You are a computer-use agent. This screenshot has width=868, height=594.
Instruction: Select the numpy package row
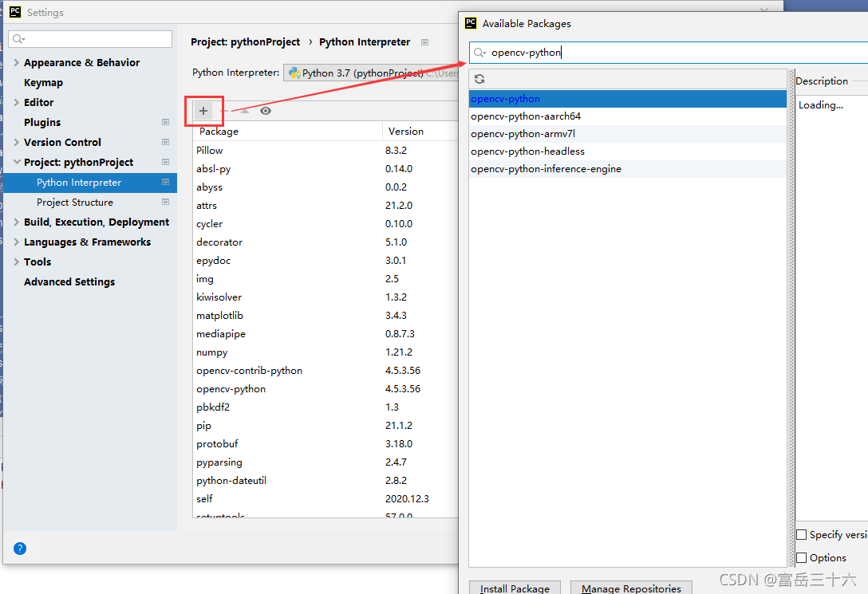tap(325, 352)
